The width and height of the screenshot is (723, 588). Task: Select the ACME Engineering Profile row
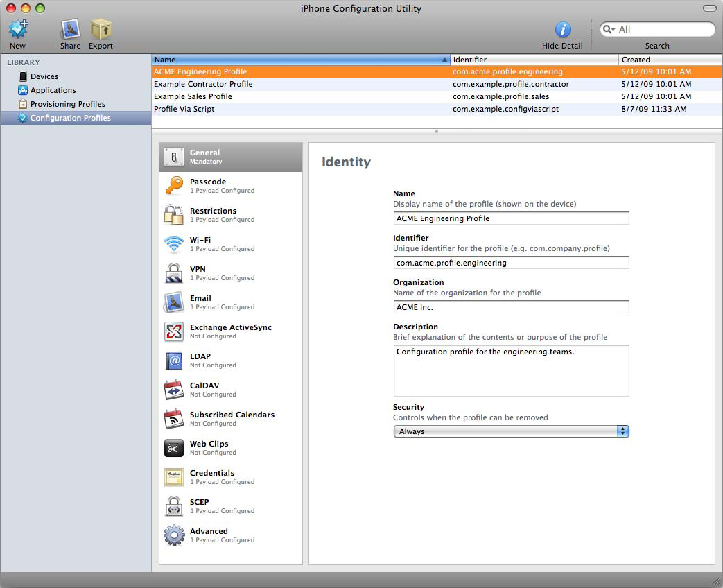pyautogui.click(x=437, y=71)
